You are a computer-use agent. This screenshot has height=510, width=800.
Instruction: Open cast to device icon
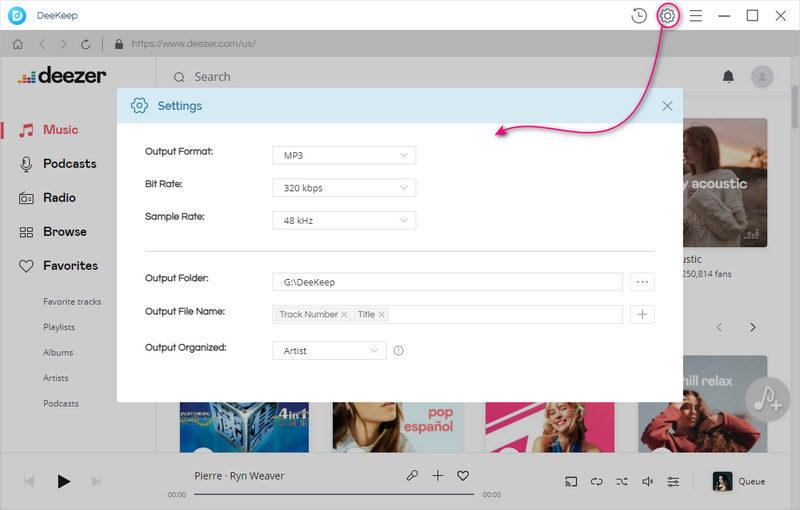click(571, 481)
